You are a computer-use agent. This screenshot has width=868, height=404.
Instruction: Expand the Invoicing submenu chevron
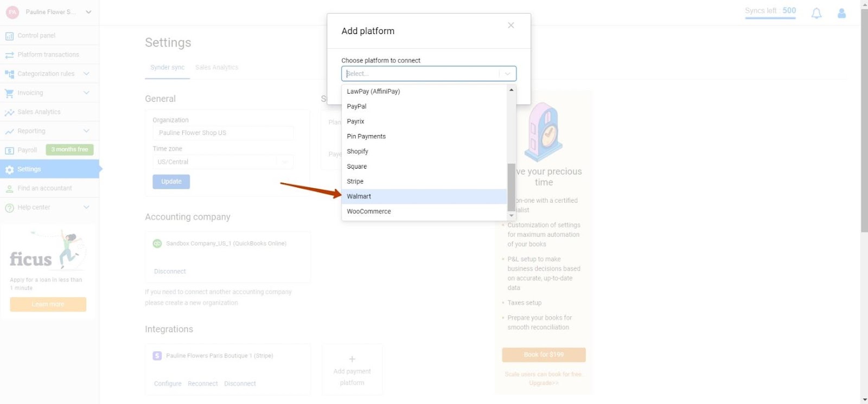coord(86,93)
